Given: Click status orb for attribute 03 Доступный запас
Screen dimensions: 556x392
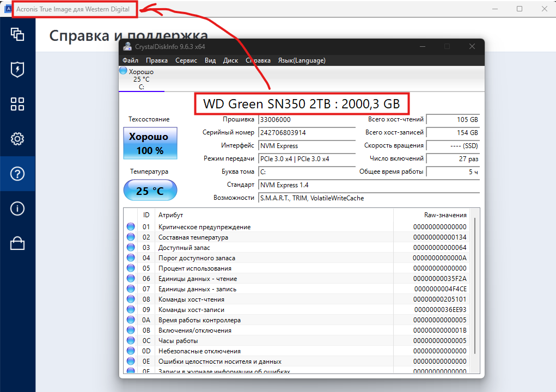Looking at the screenshot, I should click(x=131, y=247).
